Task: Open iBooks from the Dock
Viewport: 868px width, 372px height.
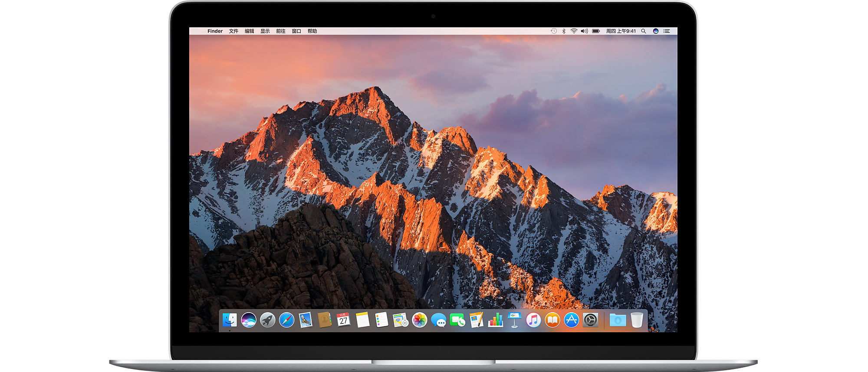Action: [552, 320]
